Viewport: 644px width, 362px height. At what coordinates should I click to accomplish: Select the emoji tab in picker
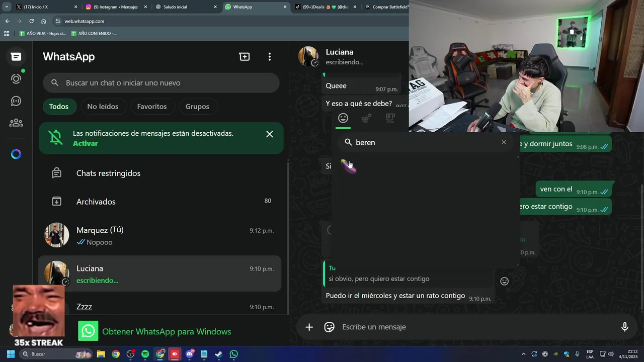coord(343,118)
